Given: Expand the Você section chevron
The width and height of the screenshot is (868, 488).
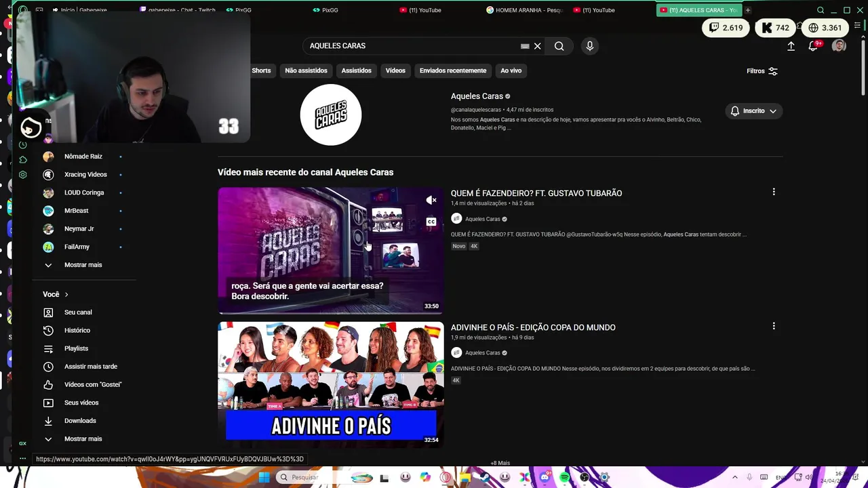Looking at the screenshot, I should point(66,294).
